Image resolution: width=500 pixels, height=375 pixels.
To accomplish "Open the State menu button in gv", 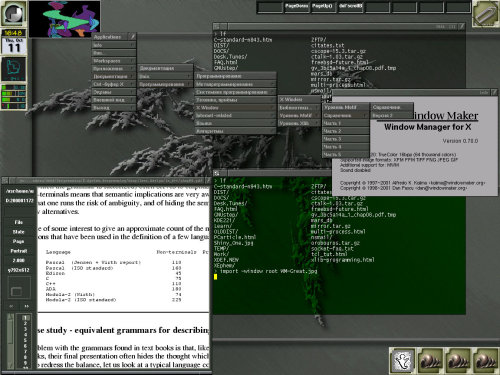I will [x=19, y=232].
